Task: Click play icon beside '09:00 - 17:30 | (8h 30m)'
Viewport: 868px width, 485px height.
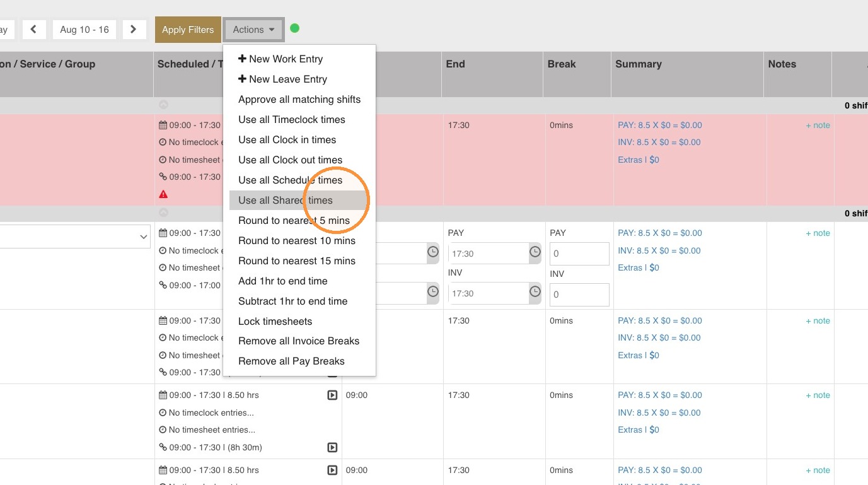Action: click(x=332, y=447)
